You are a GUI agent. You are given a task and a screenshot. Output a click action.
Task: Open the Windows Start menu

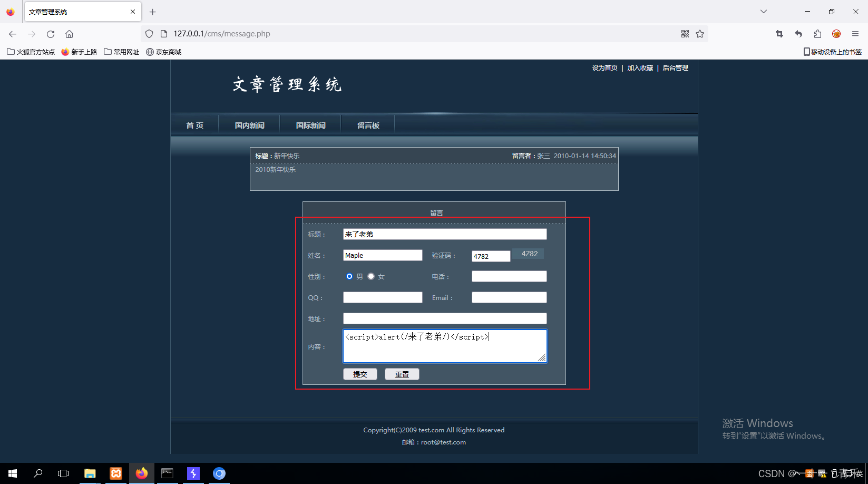click(x=13, y=473)
